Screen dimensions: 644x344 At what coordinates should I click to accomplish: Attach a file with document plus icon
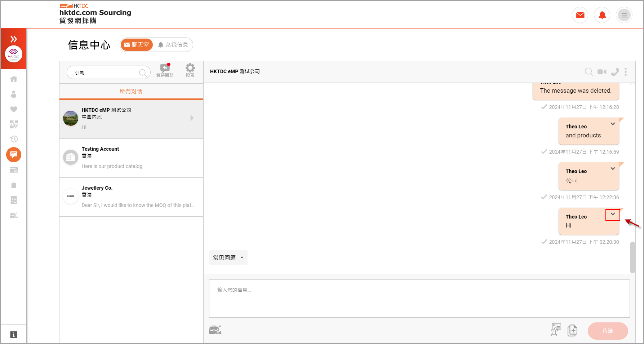coord(572,330)
